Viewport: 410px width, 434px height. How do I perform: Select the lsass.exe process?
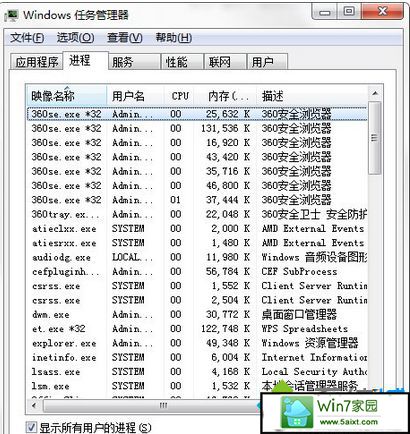[197, 372]
